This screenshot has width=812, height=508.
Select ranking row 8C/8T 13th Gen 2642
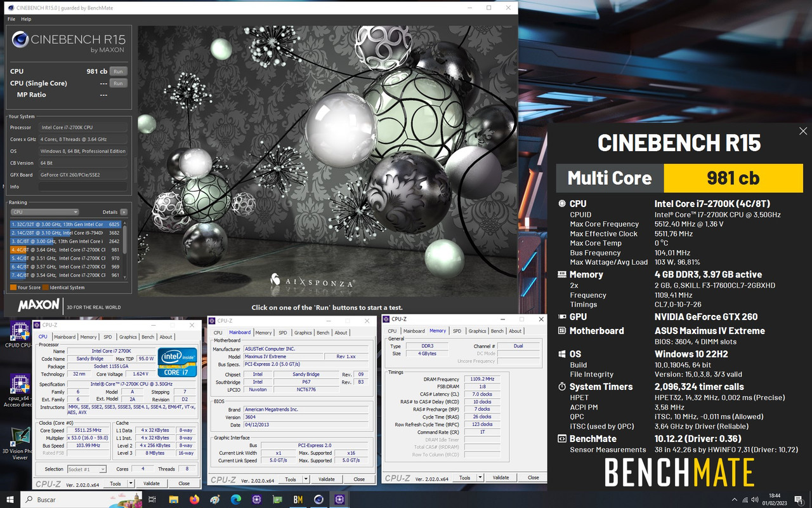point(65,241)
